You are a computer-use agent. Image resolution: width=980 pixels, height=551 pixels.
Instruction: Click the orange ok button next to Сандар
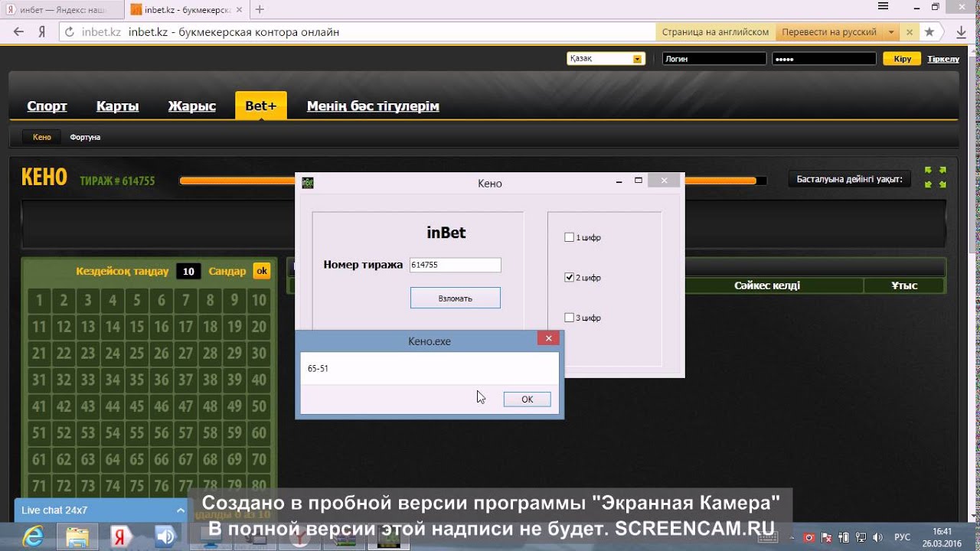pyautogui.click(x=262, y=271)
